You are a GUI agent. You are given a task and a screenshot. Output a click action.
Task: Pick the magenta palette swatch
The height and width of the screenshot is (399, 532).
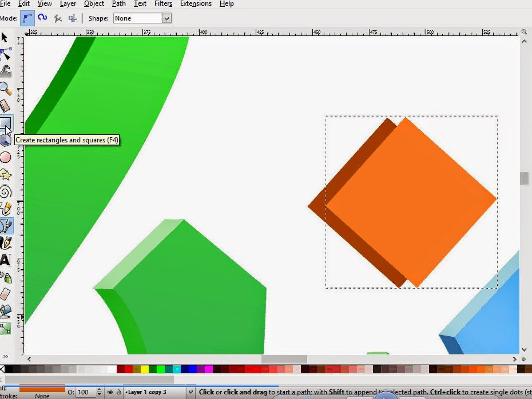pyautogui.click(x=209, y=369)
